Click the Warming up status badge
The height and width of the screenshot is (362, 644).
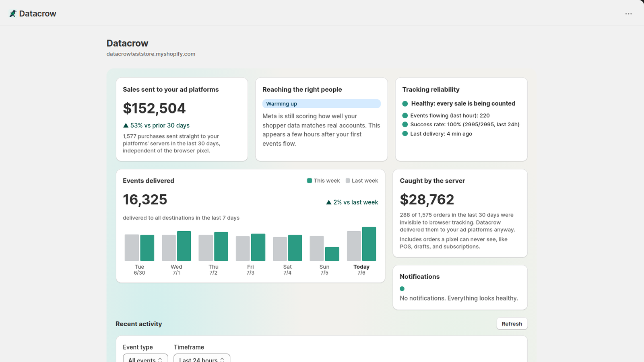(x=321, y=104)
